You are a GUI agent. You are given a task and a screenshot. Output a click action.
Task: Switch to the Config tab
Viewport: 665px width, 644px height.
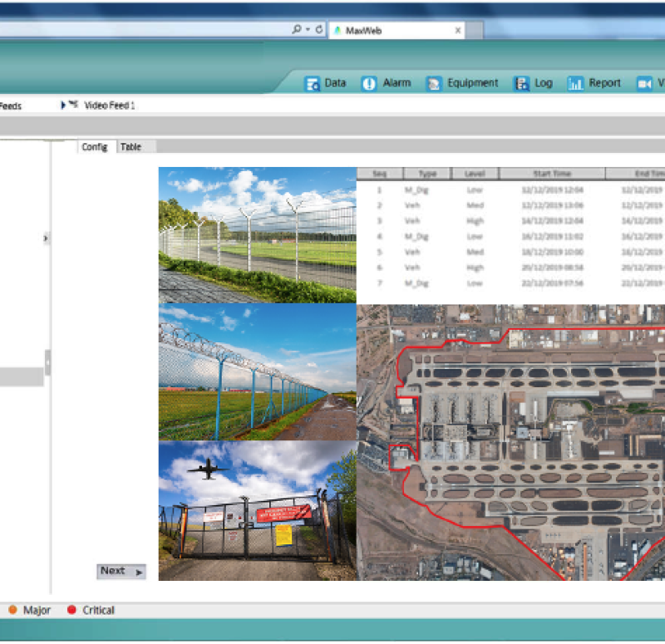[95, 147]
